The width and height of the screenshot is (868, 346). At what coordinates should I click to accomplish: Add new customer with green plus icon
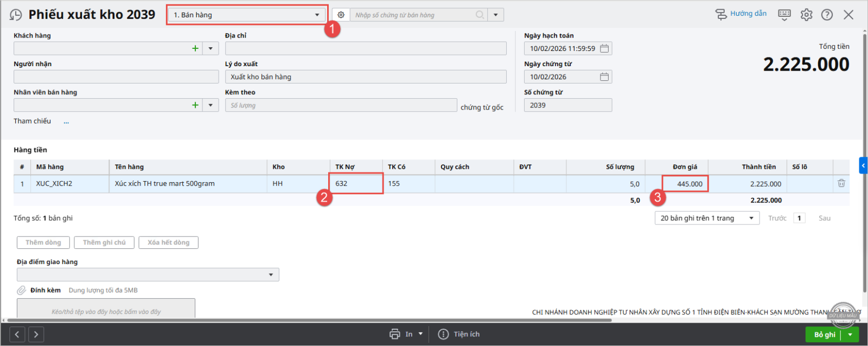[195, 48]
